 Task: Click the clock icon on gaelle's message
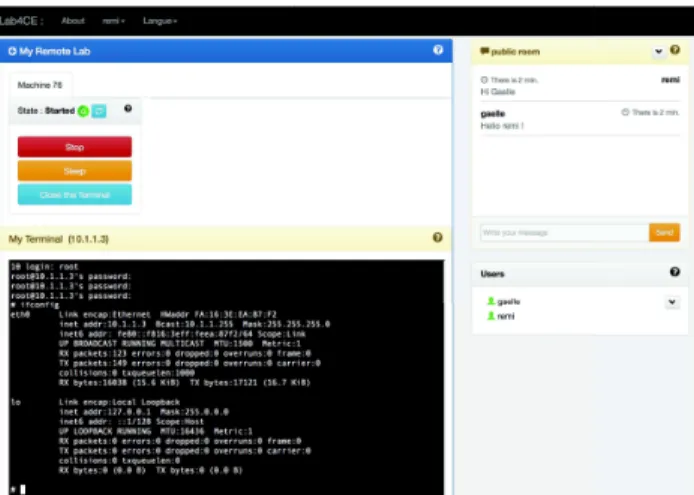[x=625, y=112]
